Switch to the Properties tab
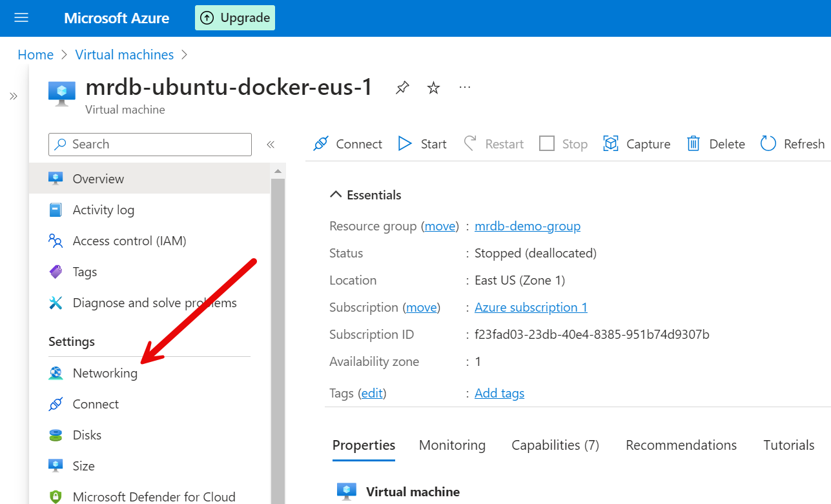 [x=364, y=445]
